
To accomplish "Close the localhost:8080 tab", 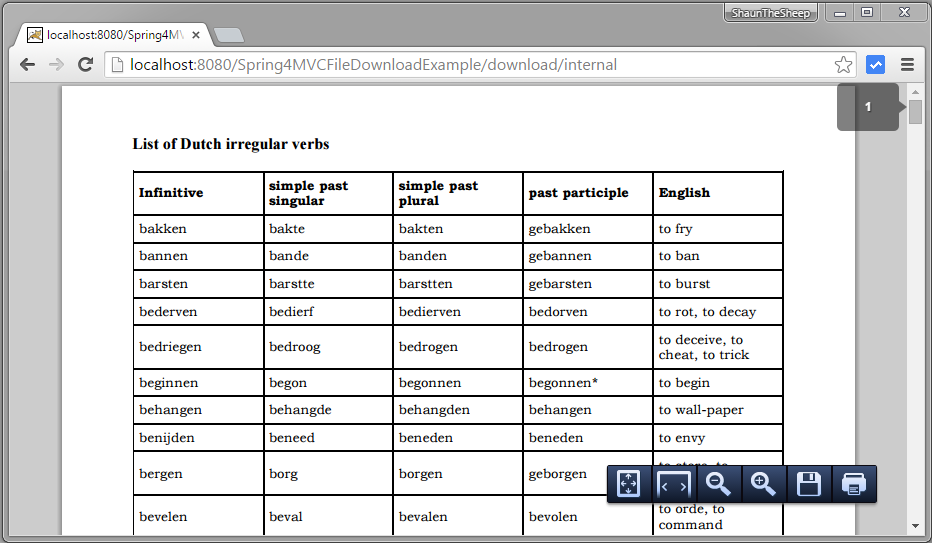I will [196, 35].
